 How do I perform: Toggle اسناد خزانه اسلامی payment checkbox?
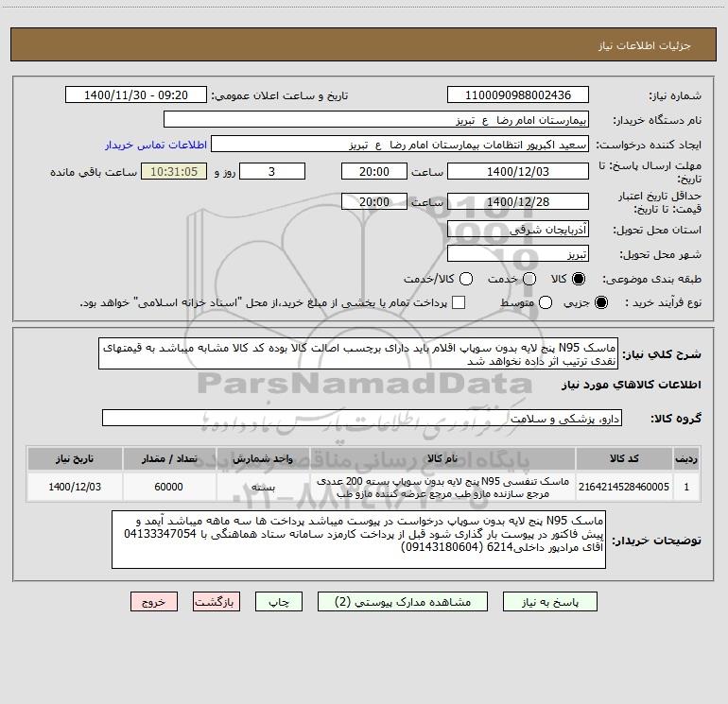tap(459, 302)
